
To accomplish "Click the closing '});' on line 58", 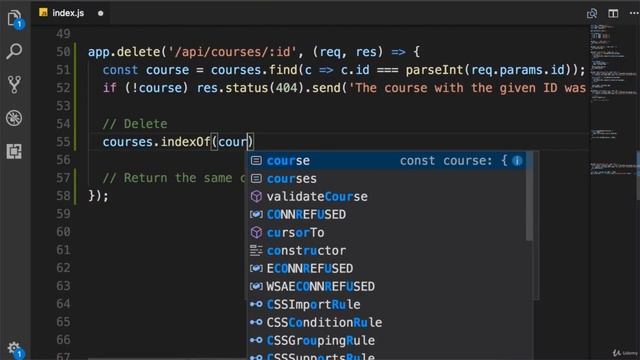I will point(98,196).
